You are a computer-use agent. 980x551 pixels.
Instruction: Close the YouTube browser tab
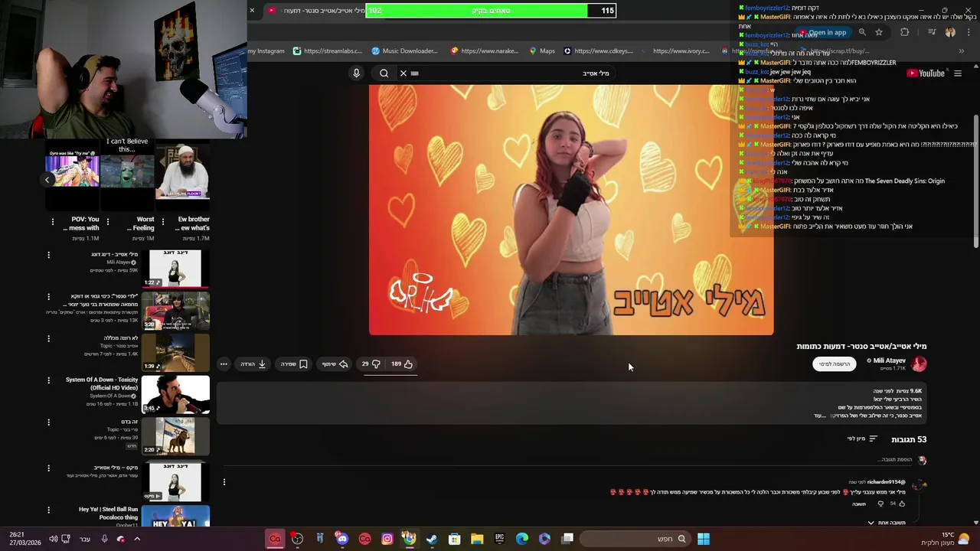click(x=251, y=11)
